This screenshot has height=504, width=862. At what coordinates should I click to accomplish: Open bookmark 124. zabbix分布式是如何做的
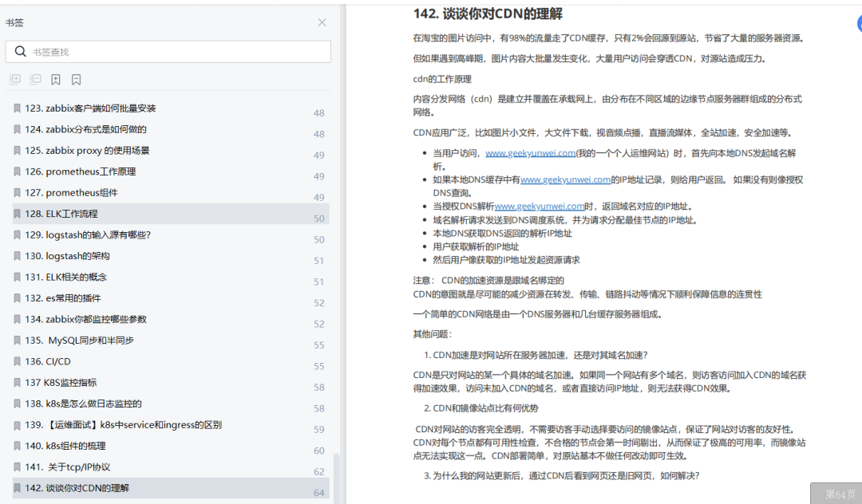171,129
